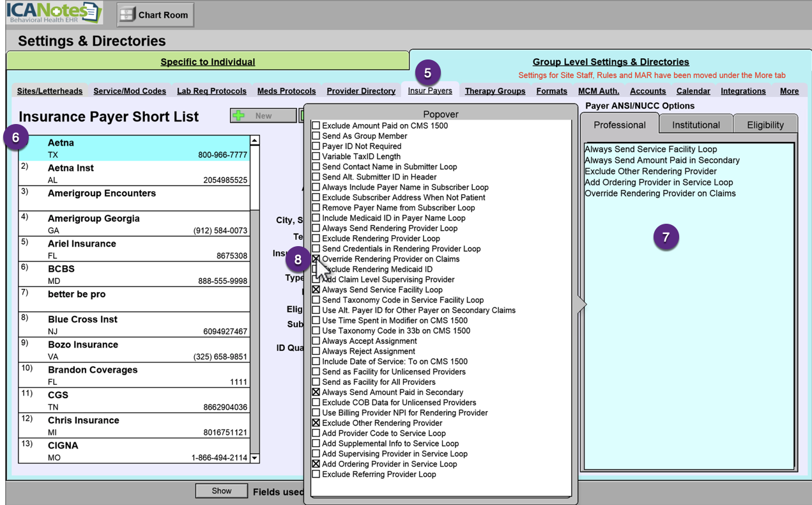Select the Specific to Individual section
Viewport: 812px width, 505px height.
[x=208, y=61]
